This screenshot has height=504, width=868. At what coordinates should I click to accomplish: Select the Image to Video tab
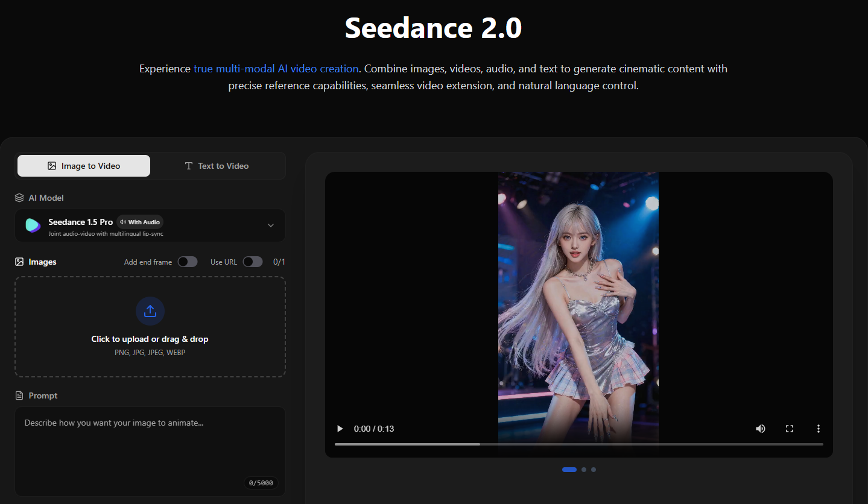click(84, 166)
